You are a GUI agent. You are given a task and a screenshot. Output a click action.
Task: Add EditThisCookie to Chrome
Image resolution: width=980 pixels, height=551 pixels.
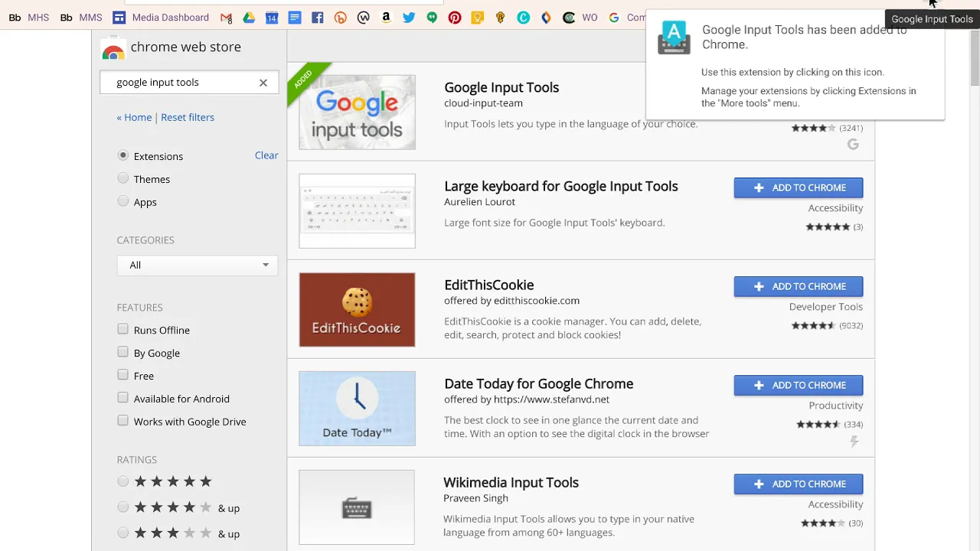pyautogui.click(x=799, y=286)
